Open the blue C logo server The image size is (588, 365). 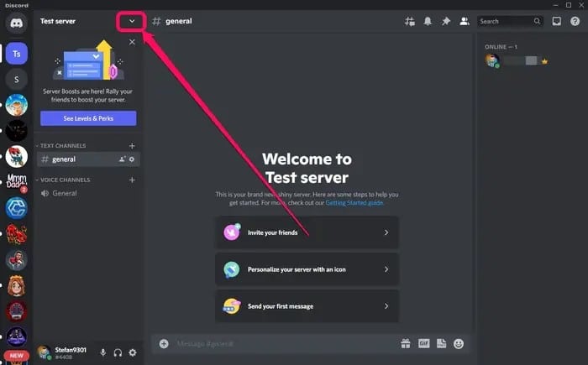[x=17, y=208]
